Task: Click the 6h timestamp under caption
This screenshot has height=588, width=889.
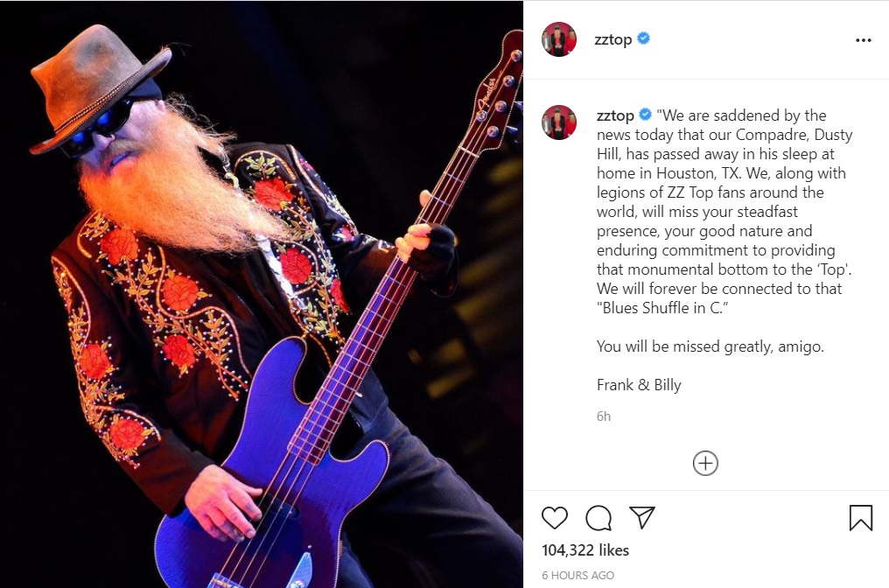Action: coord(603,416)
